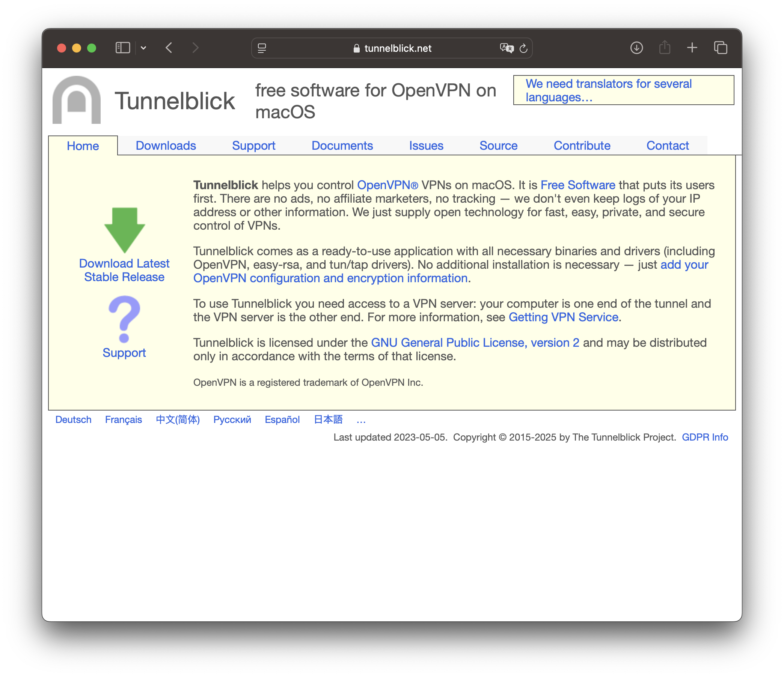Click the Tunnelblick title text in the header
This screenshot has width=784, height=677.
click(175, 101)
